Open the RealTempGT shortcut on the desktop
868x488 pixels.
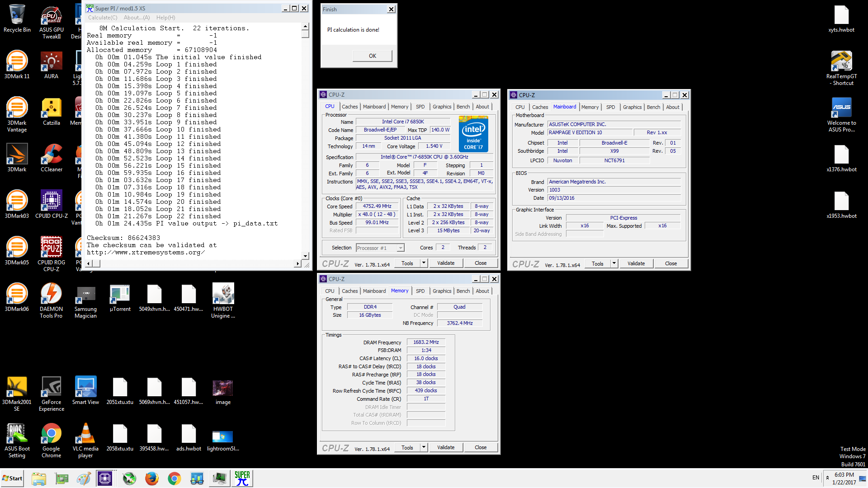pyautogui.click(x=841, y=68)
